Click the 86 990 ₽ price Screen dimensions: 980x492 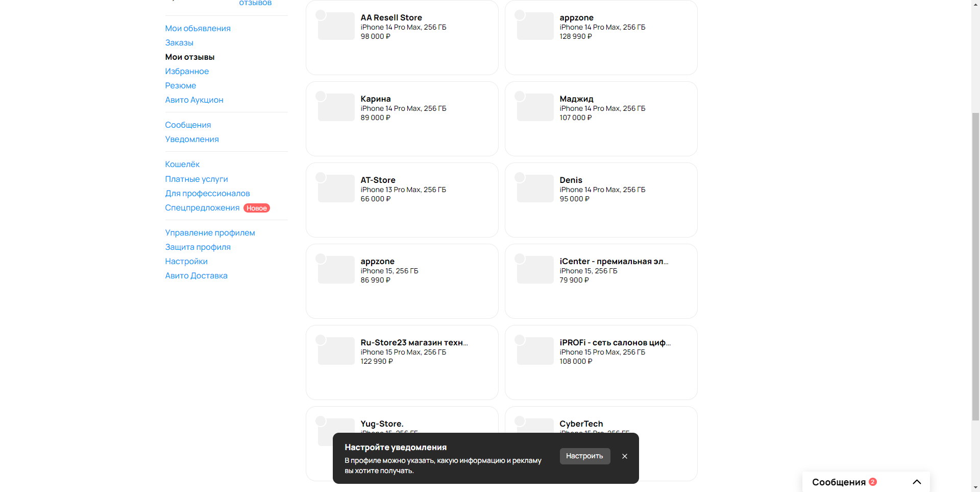(376, 280)
